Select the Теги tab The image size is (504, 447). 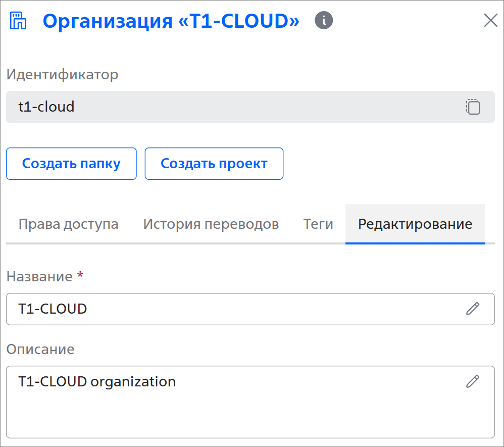tap(318, 224)
